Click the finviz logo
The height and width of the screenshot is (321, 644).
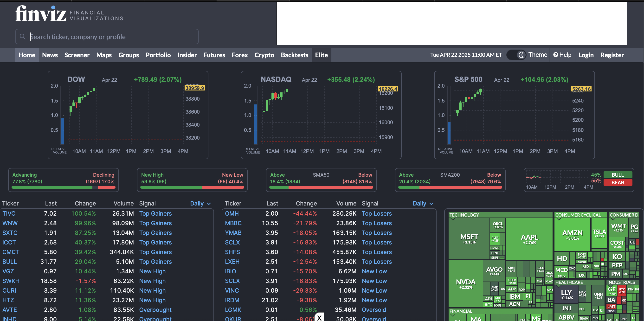[x=41, y=14]
